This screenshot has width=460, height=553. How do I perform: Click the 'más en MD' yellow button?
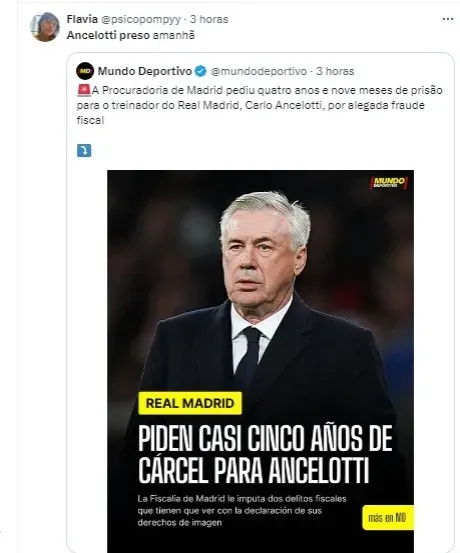[388, 518]
